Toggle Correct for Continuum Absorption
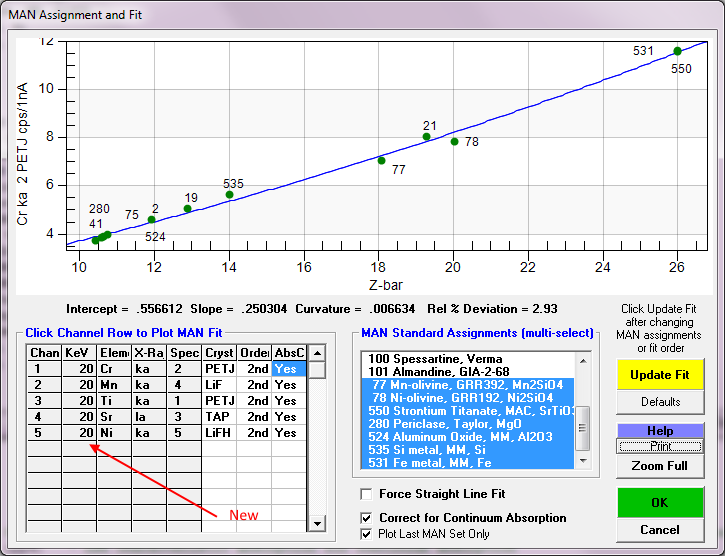725x556 pixels. pos(367,518)
